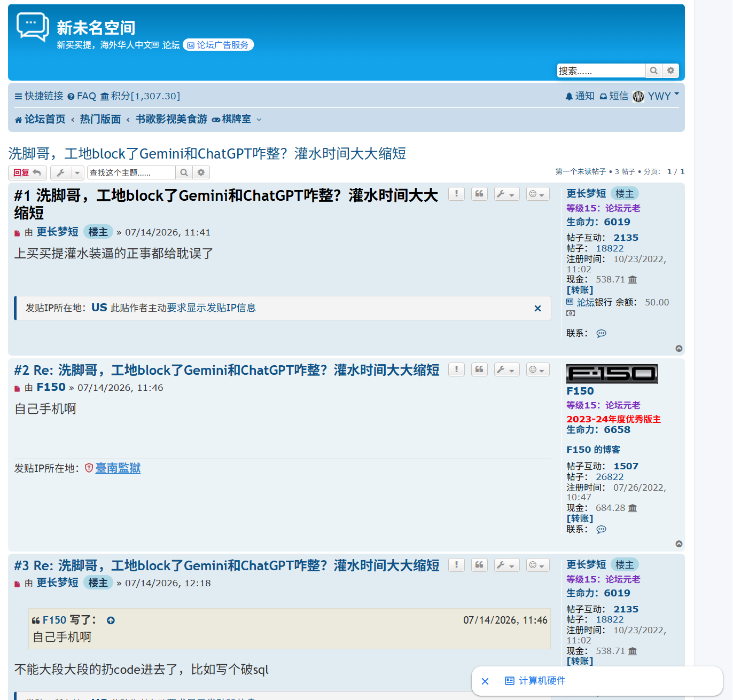Expand the YWY user dropdown
The image size is (733, 700).
pos(677,94)
